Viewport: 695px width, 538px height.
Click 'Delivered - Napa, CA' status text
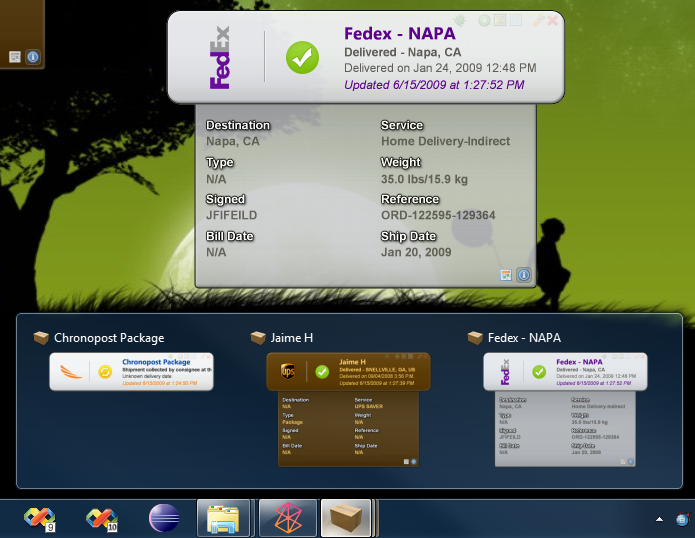click(x=402, y=52)
